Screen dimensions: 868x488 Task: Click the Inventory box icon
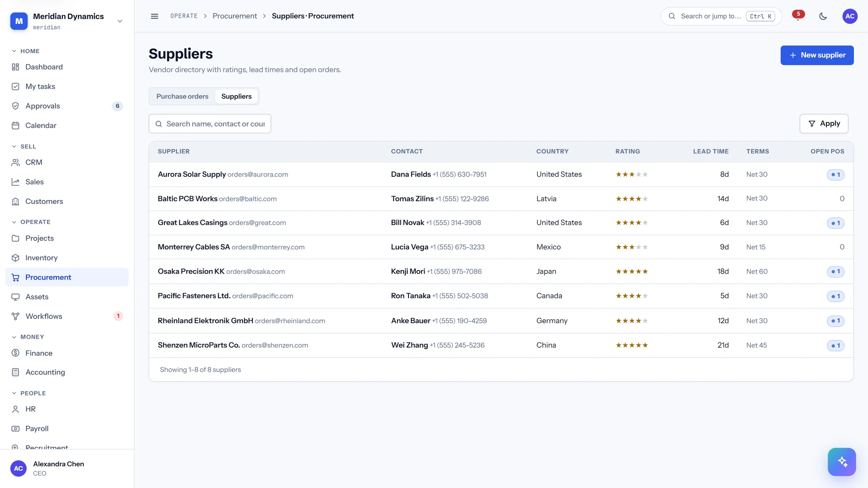click(x=15, y=258)
